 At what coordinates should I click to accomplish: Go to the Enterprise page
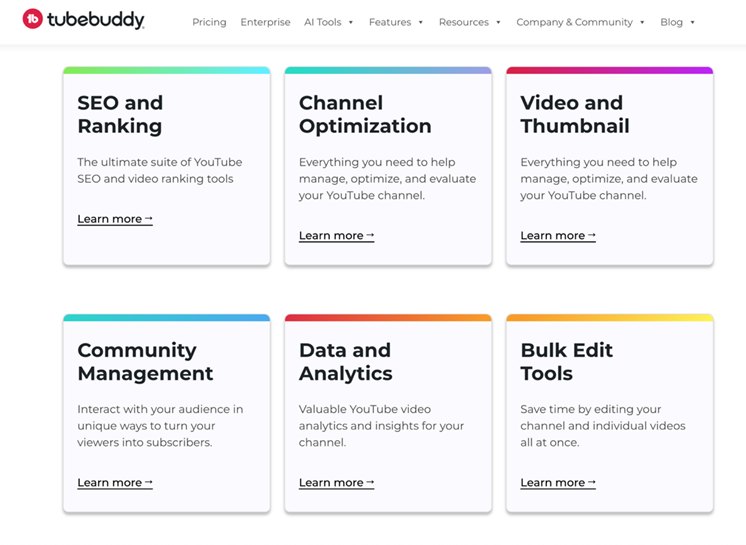[265, 22]
